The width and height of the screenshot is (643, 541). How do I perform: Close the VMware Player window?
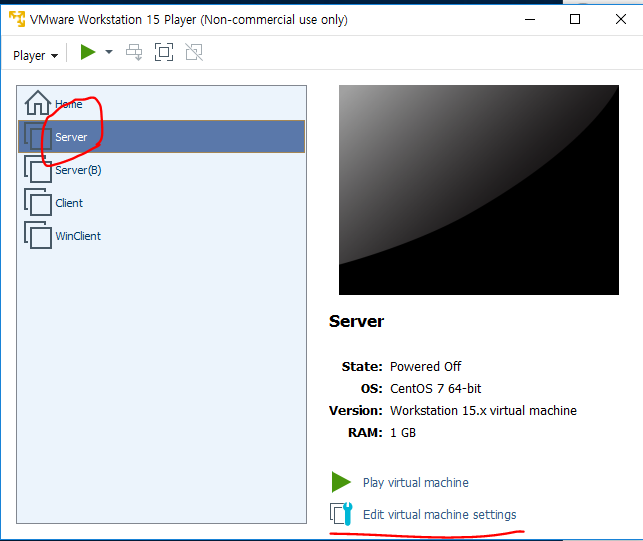tap(621, 19)
